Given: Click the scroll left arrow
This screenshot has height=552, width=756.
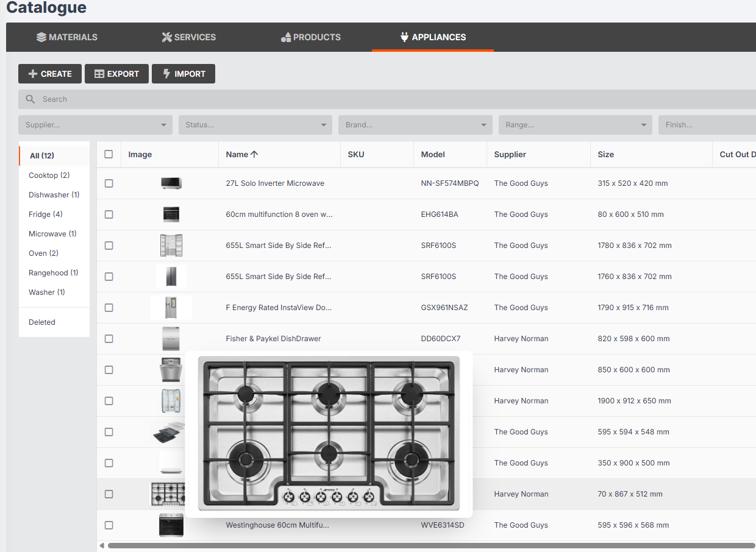Looking at the screenshot, I should coord(102,546).
